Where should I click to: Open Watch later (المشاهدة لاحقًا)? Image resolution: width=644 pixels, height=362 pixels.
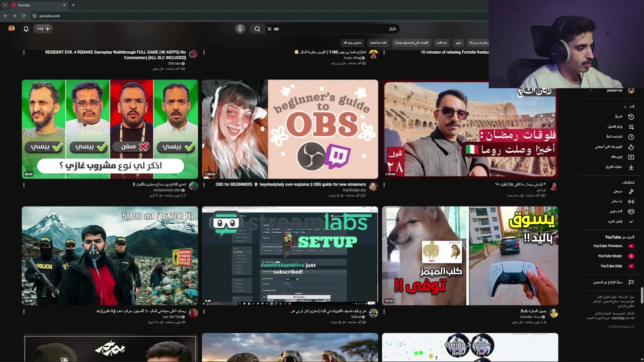point(620,137)
